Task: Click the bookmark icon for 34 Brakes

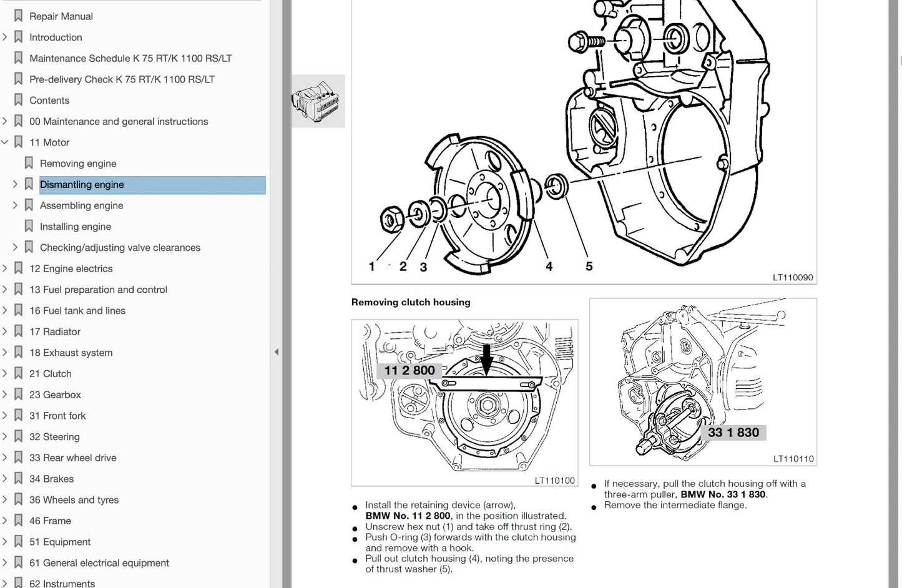Action: [x=19, y=478]
